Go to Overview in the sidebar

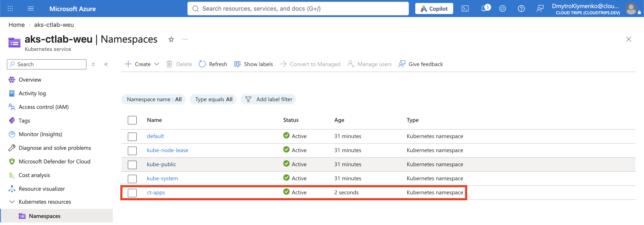click(30, 80)
